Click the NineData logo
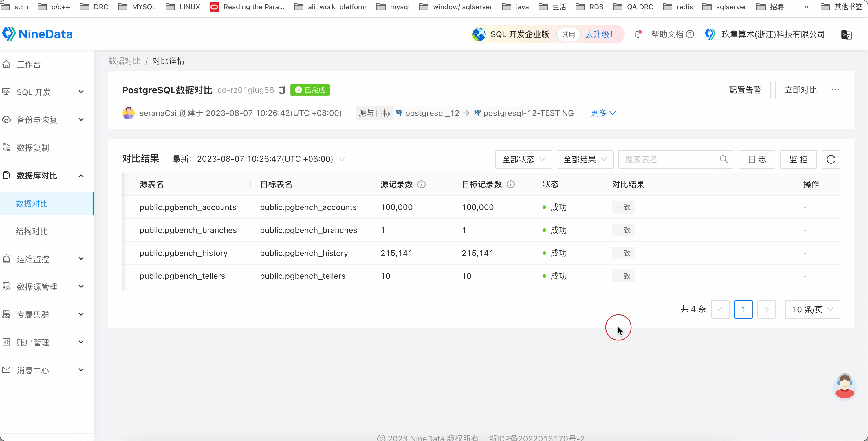Viewport: 868px width, 441px height. point(38,34)
